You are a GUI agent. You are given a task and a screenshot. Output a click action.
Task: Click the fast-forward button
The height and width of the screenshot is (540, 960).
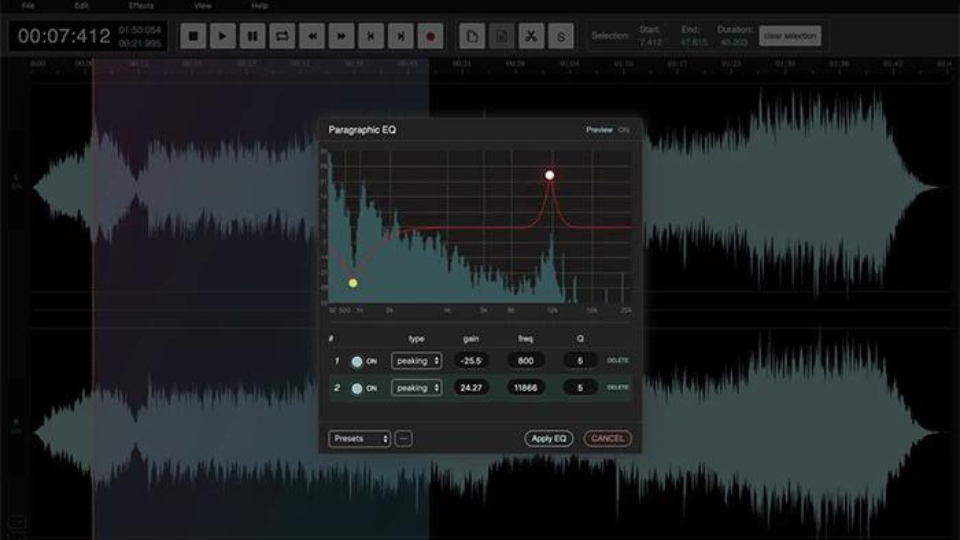point(341,36)
